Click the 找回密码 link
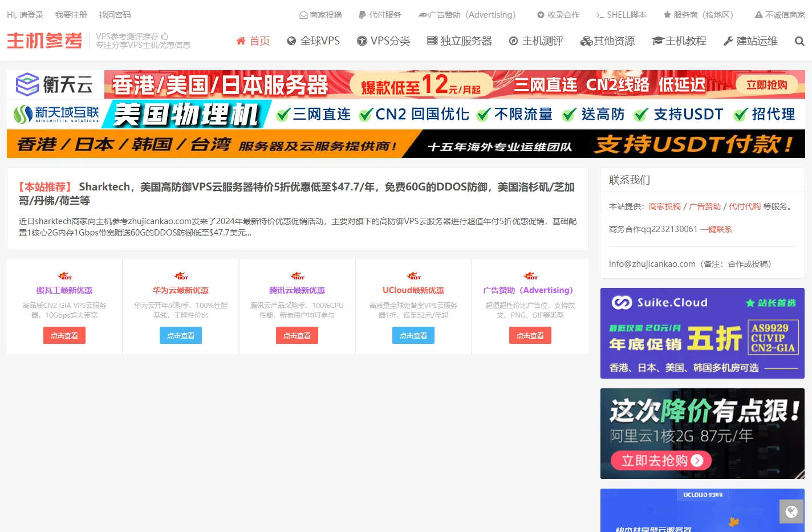 click(x=115, y=15)
